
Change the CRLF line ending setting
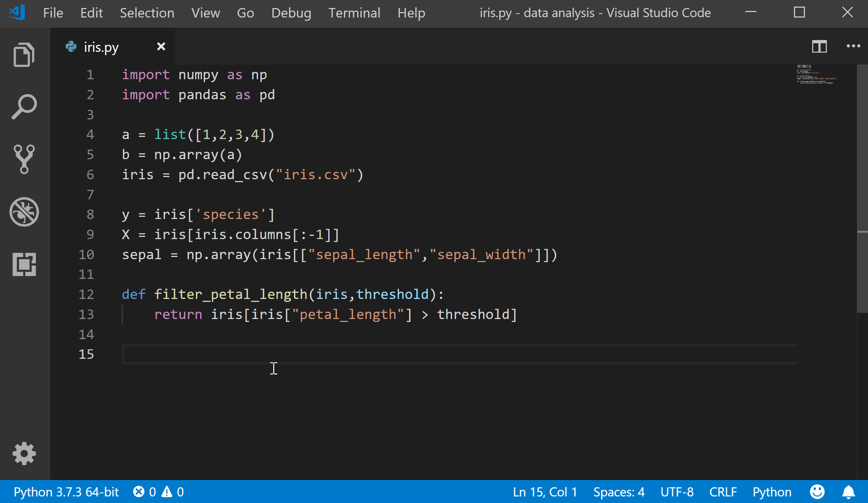(x=723, y=492)
